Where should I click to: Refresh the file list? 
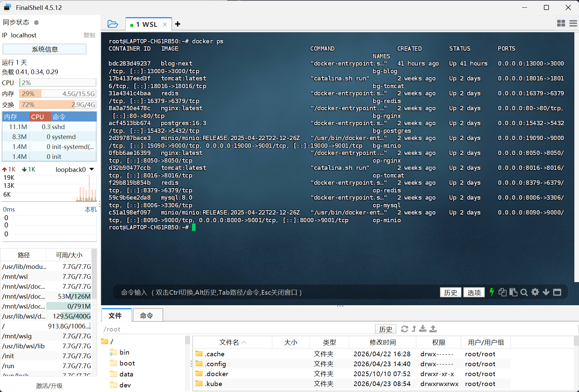[x=405, y=329]
